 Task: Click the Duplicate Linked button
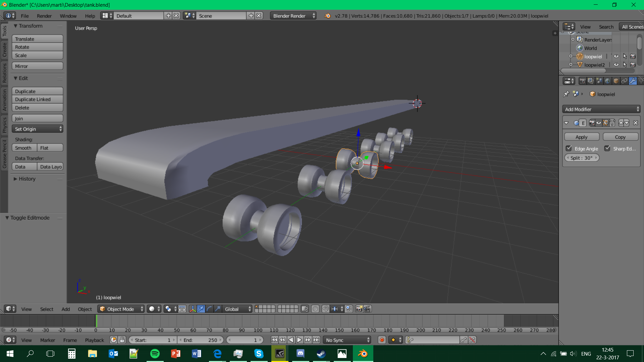coord(38,99)
